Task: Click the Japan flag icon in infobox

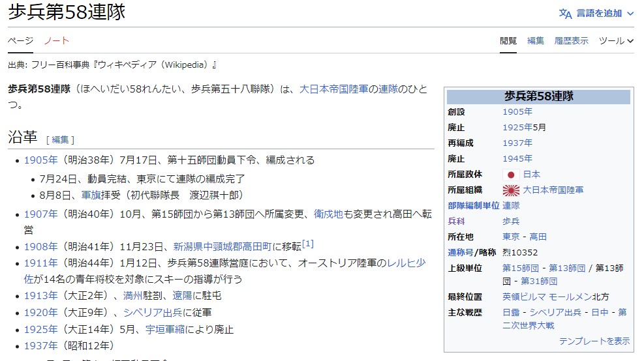Action: [x=511, y=175]
